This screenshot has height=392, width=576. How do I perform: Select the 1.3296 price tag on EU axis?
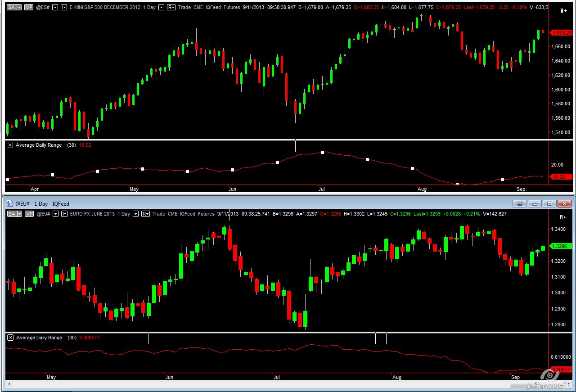[x=562, y=246]
